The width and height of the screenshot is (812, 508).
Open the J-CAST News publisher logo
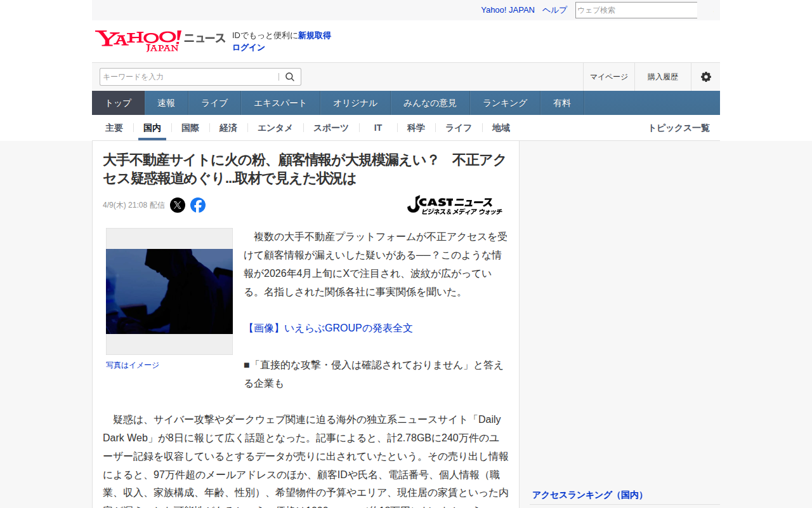[x=455, y=204]
